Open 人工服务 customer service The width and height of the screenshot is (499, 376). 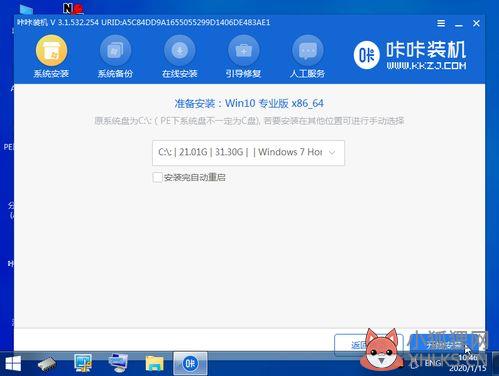click(307, 57)
